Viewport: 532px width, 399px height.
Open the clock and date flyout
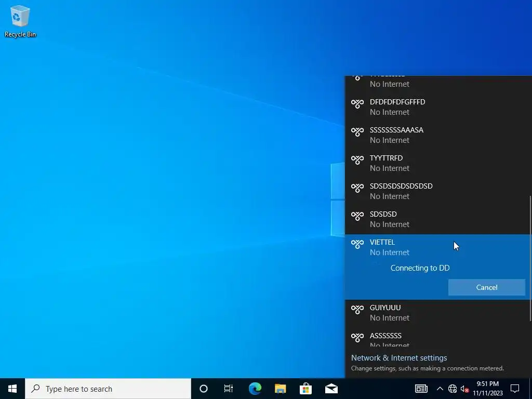(487, 389)
